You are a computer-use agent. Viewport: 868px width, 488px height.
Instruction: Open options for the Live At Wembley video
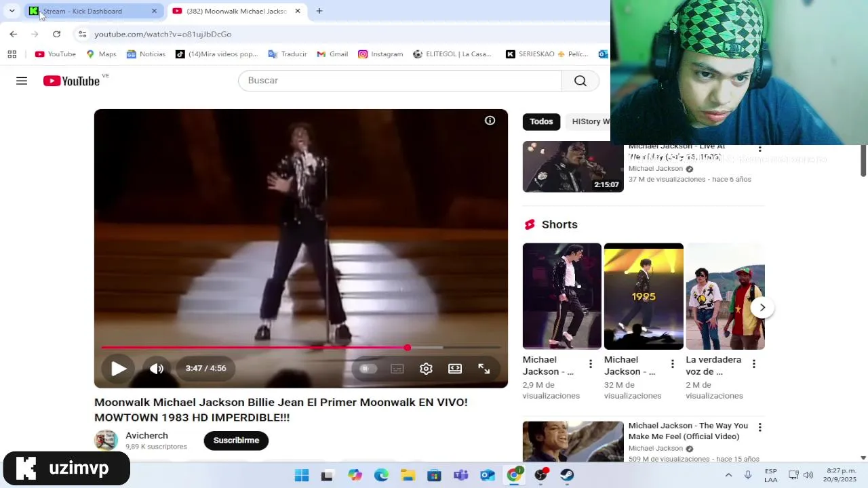coord(759,148)
